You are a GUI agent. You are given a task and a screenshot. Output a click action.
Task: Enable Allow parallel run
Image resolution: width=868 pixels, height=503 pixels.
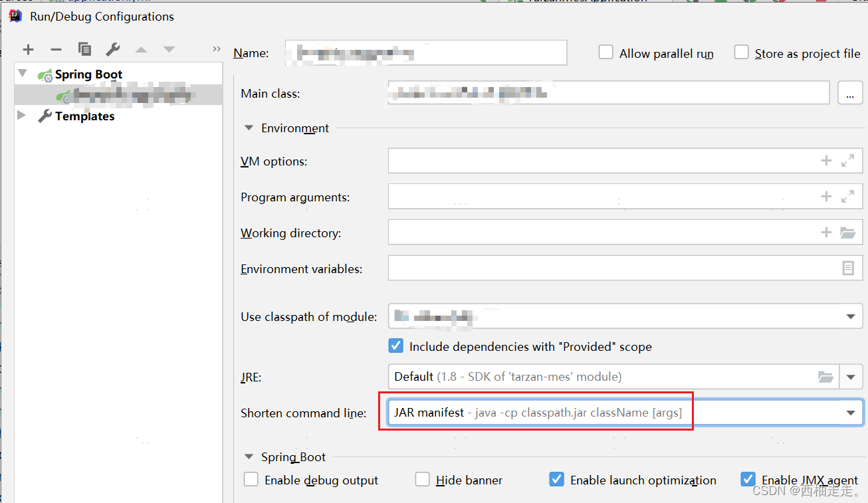click(x=605, y=52)
